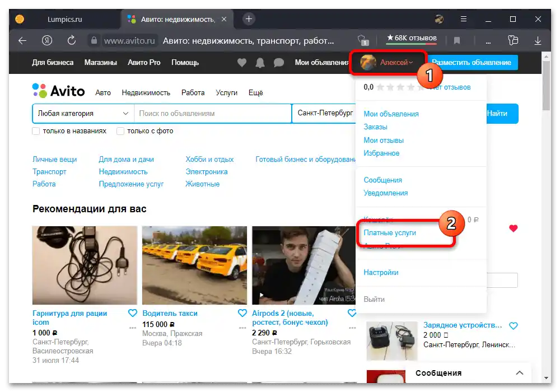The image size is (560, 392).
Task: Select Избранное in profile menu
Action: (381, 153)
